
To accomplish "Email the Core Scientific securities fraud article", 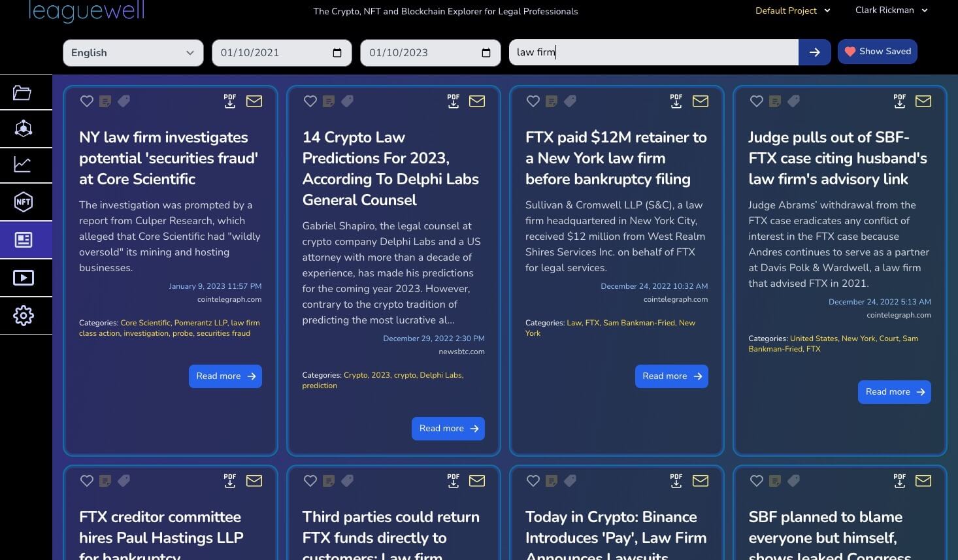I will point(254,101).
